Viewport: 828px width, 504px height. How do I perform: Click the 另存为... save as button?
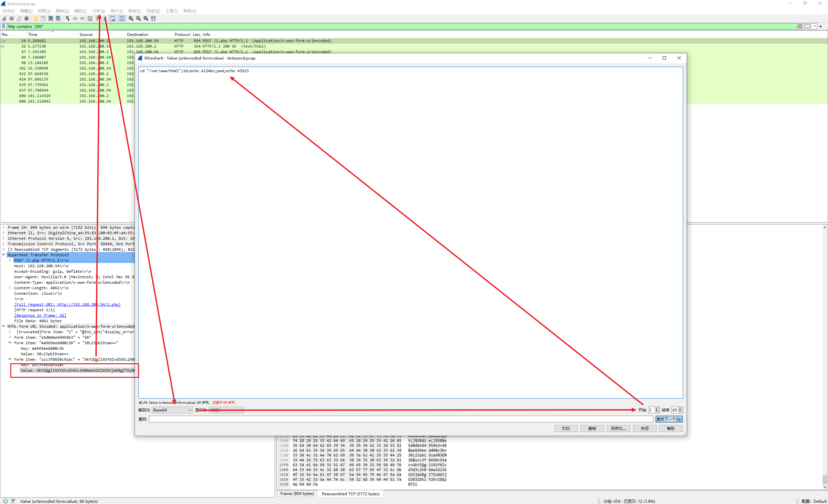pyautogui.click(x=618, y=428)
